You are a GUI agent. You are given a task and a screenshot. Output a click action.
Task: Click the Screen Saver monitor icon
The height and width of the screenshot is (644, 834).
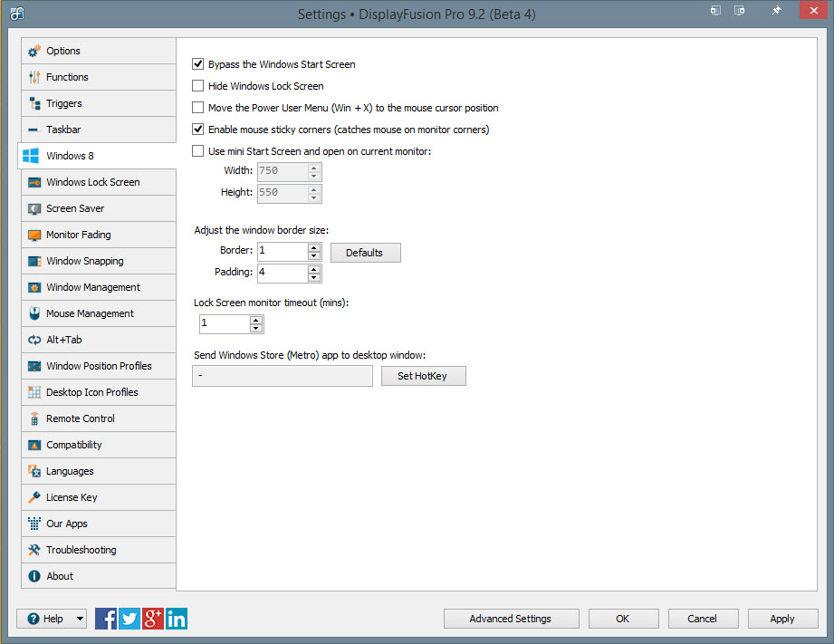point(34,208)
